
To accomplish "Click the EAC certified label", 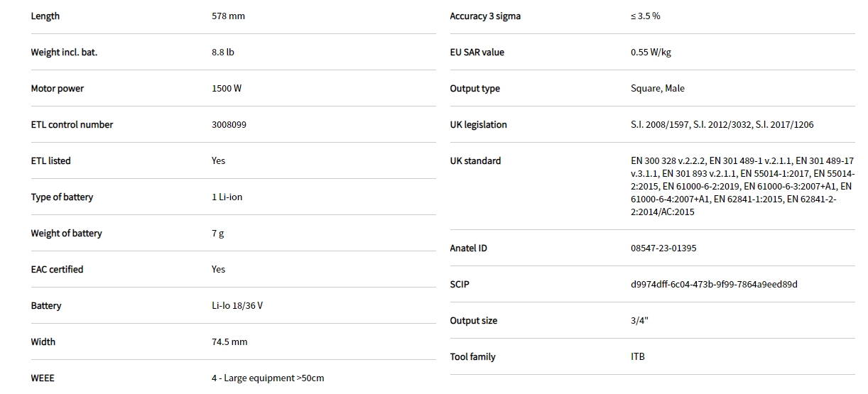I will pos(57,269).
